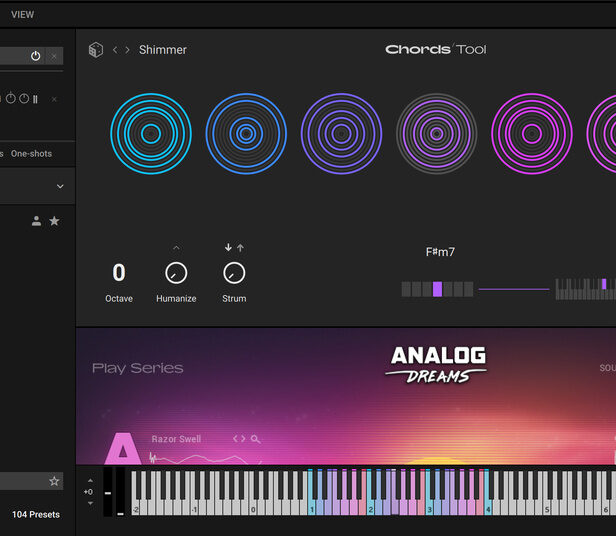The image size is (616, 536).
Task: Click the Octave value 0
Action: pos(119,272)
